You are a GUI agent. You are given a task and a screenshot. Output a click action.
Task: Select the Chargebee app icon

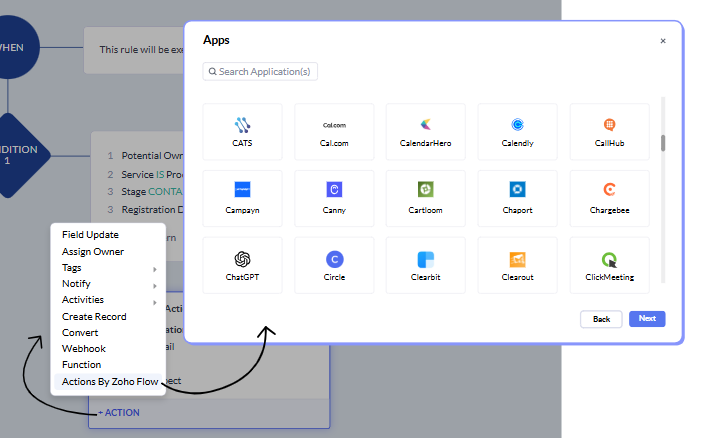(609, 198)
